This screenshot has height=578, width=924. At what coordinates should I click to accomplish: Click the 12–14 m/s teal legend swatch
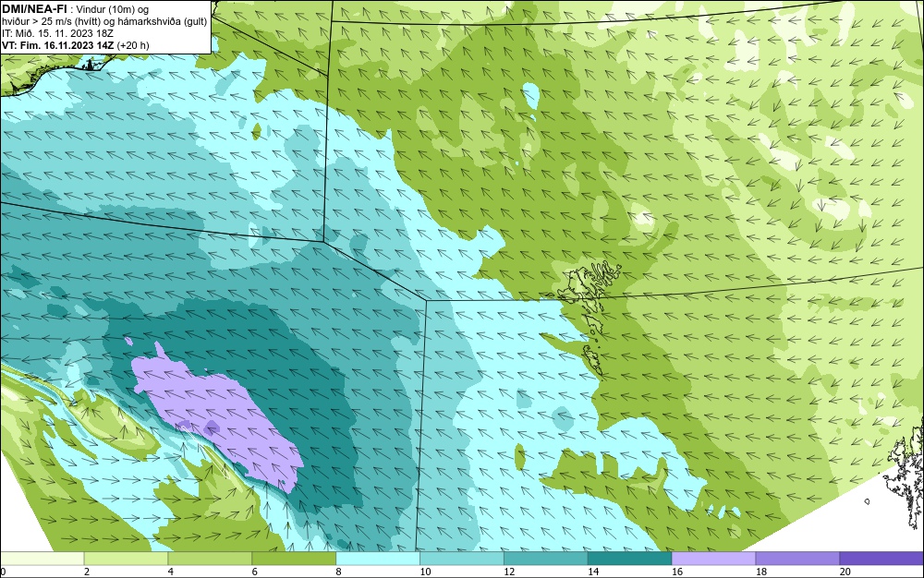(546, 559)
